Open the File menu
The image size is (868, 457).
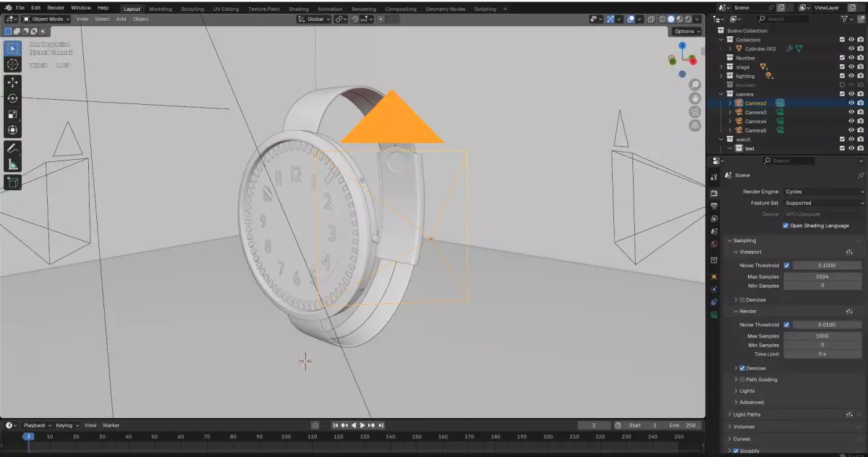coord(20,7)
